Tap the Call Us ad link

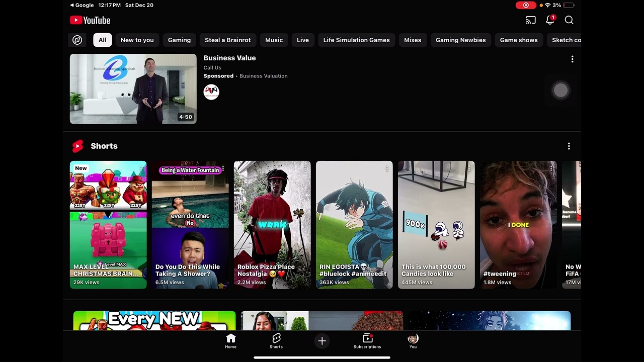pyautogui.click(x=212, y=67)
